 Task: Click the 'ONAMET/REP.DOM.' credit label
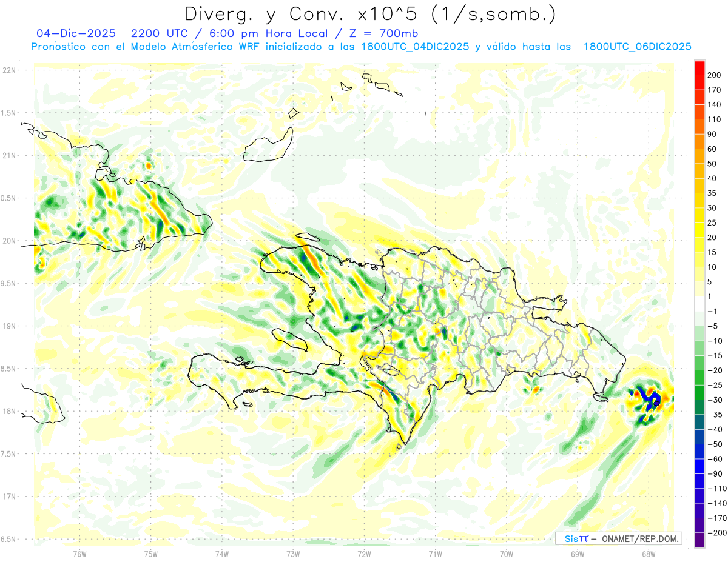641,538
